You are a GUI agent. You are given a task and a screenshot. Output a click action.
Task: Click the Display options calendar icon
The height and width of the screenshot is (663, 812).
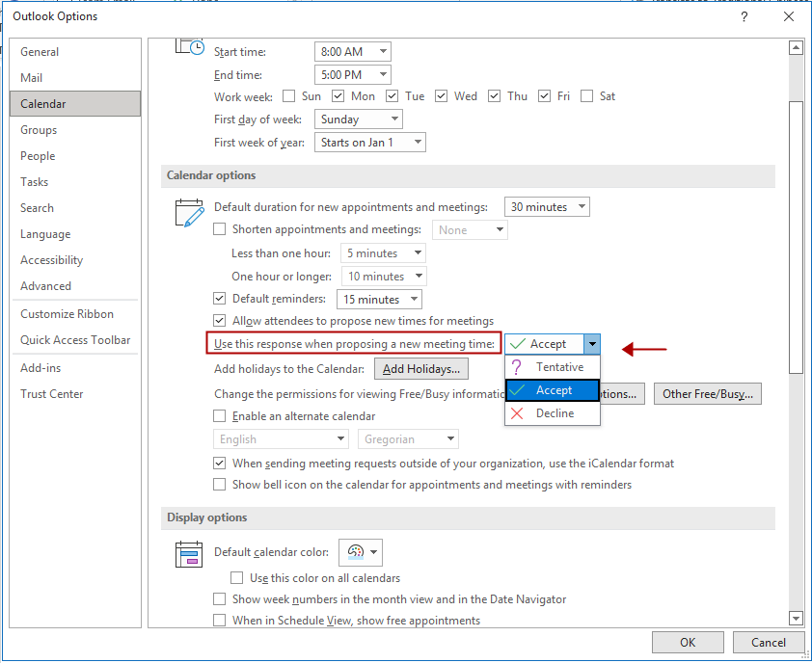pos(189,554)
